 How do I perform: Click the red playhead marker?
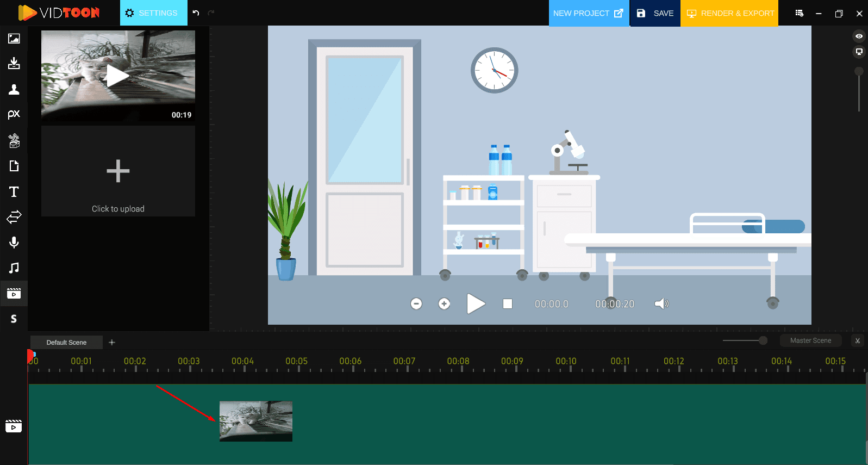point(30,357)
